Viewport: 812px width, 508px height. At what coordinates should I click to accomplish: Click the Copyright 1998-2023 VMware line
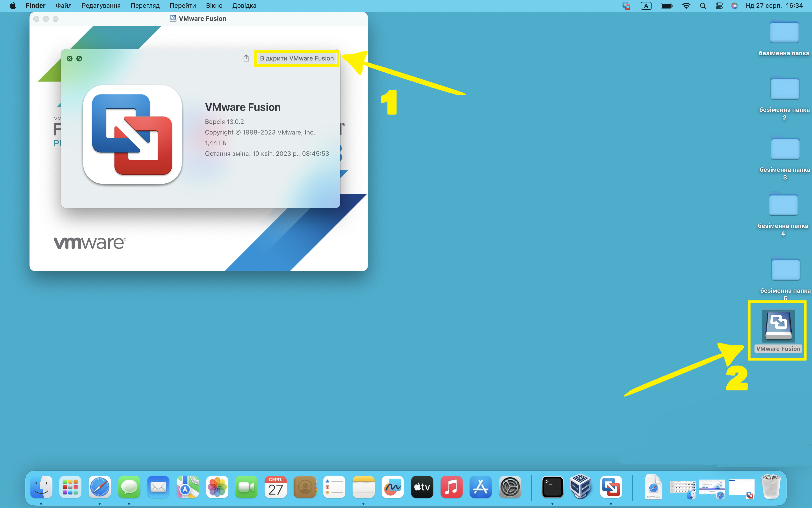pos(260,132)
